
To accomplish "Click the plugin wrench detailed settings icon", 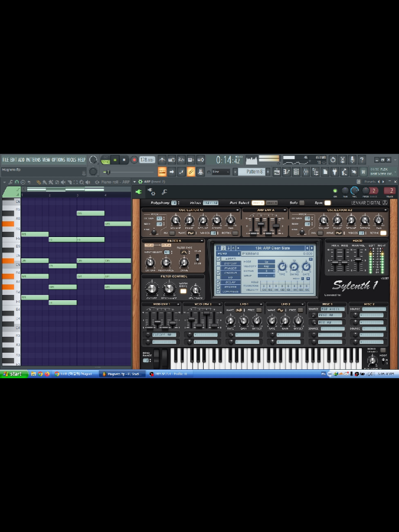I will pos(164,192).
